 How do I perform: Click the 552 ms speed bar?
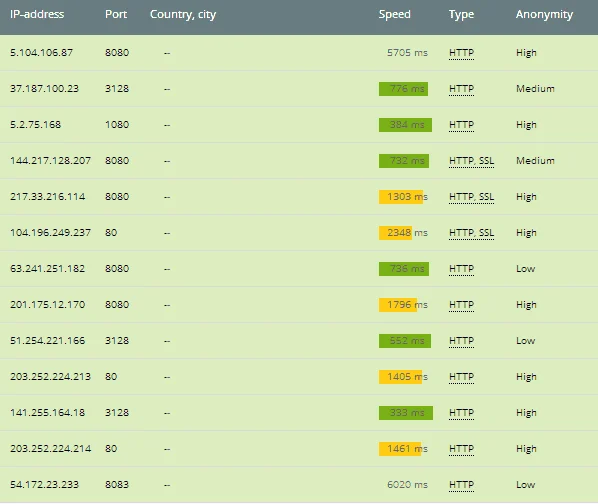(405, 341)
